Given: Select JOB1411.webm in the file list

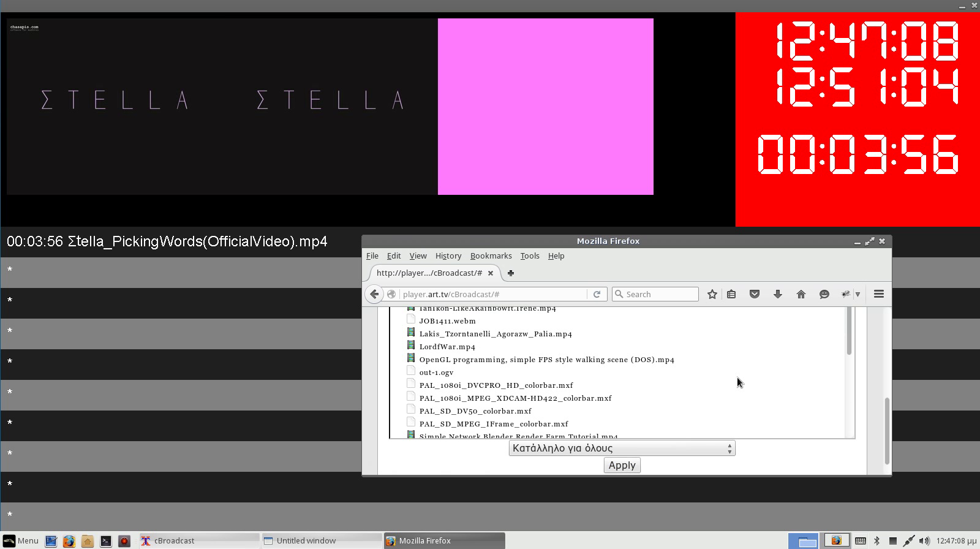Looking at the screenshot, I should tap(447, 321).
